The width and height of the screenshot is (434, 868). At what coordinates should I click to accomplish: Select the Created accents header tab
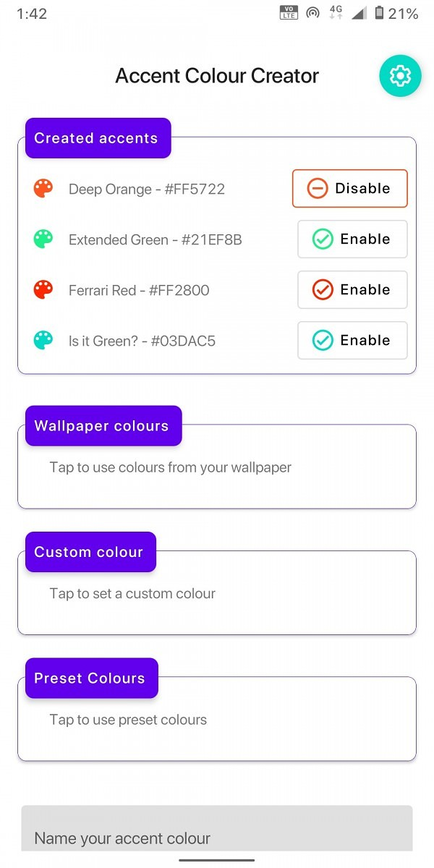[x=98, y=138]
